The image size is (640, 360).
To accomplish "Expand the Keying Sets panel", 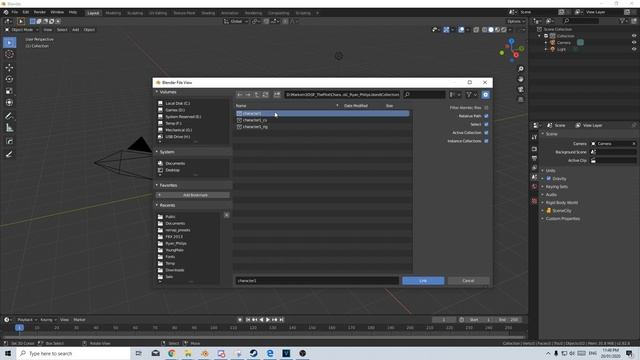I will (556, 187).
